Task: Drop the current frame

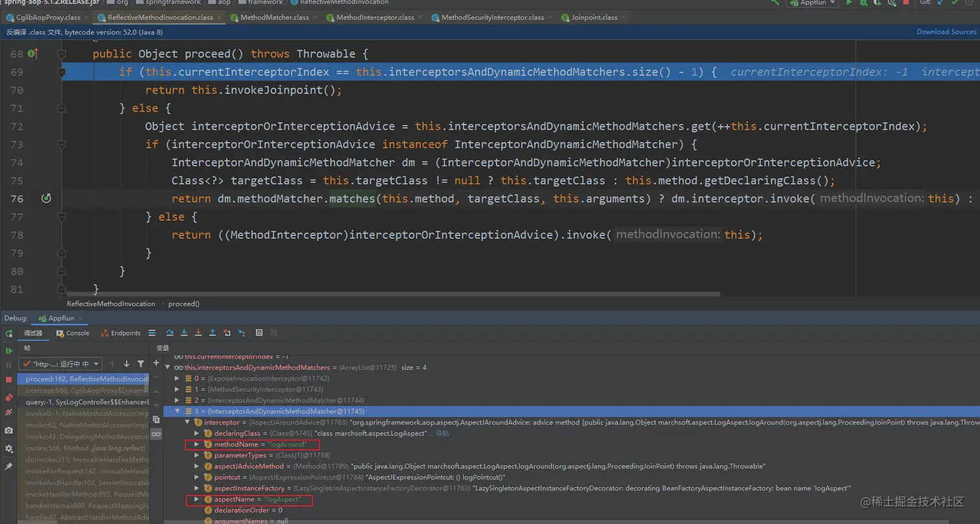Action: tap(227, 333)
